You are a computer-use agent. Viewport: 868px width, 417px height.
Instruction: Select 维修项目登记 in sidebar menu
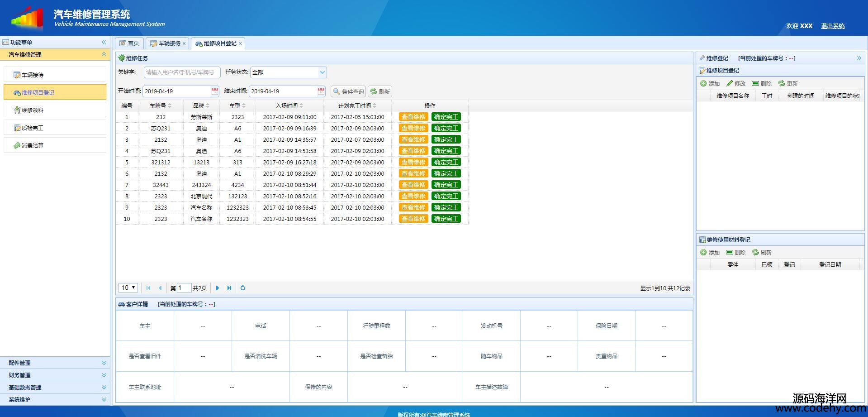(55, 92)
